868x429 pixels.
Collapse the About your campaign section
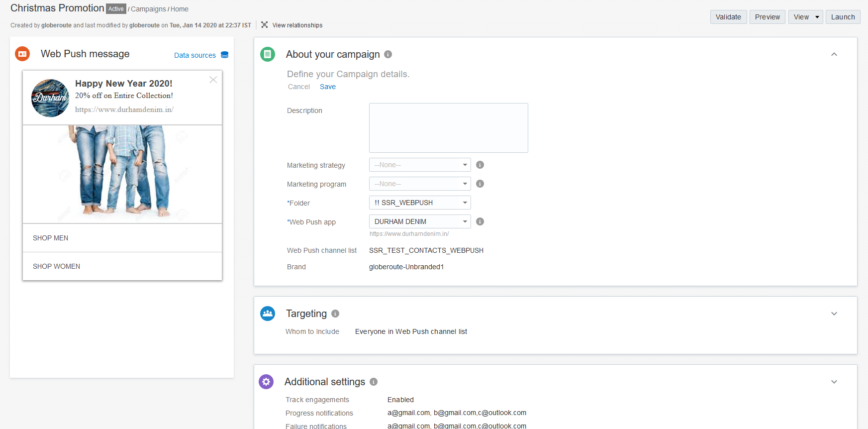point(834,54)
